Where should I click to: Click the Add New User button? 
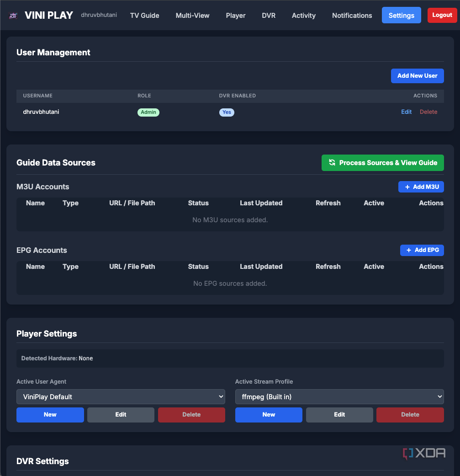pyautogui.click(x=417, y=76)
